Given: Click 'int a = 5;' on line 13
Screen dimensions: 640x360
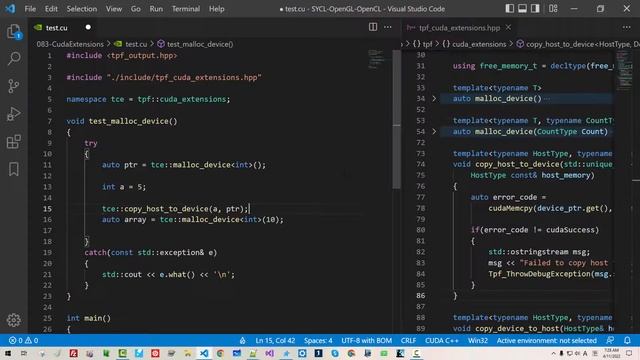Looking at the screenshot, I should (x=124, y=187).
